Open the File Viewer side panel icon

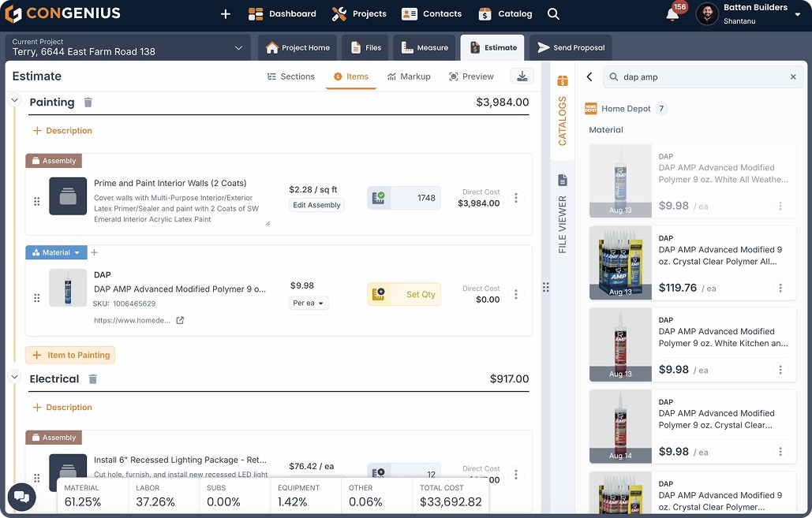pos(563,180)
